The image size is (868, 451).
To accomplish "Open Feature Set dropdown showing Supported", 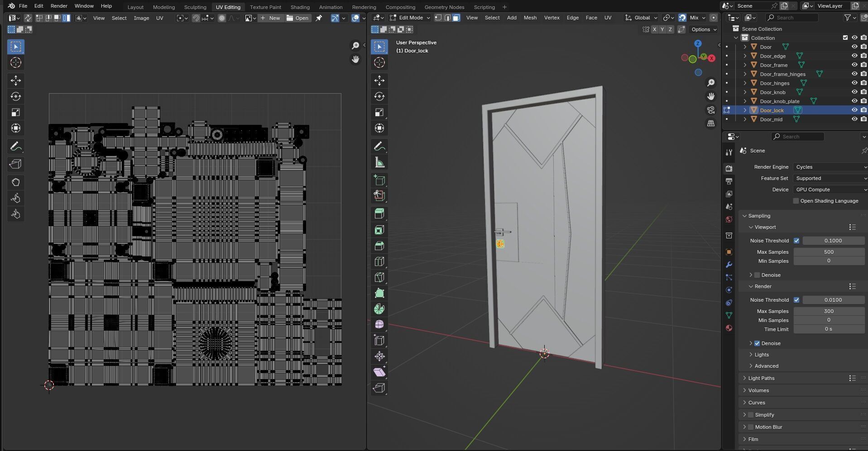I will pyautogui.click(x=830, y=178).
